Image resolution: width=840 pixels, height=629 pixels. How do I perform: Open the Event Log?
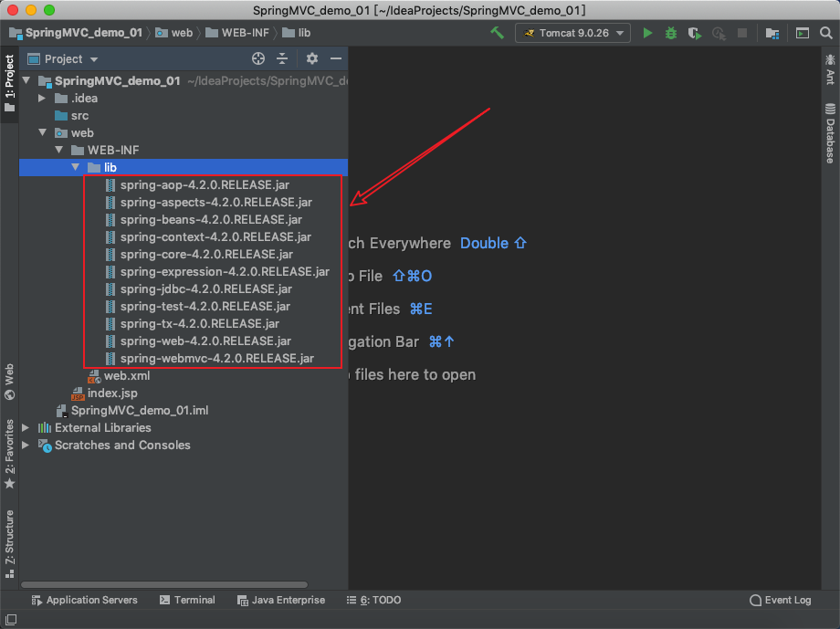click(x=781, y=600)
